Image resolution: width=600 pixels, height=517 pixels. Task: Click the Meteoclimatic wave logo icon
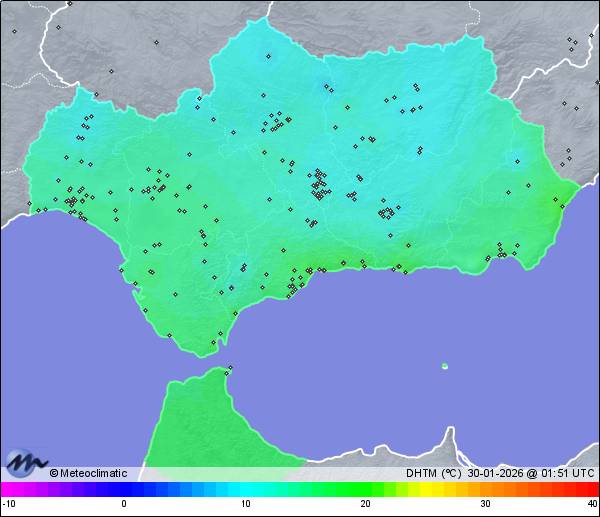pyautogui.click(x=25, y=464)
